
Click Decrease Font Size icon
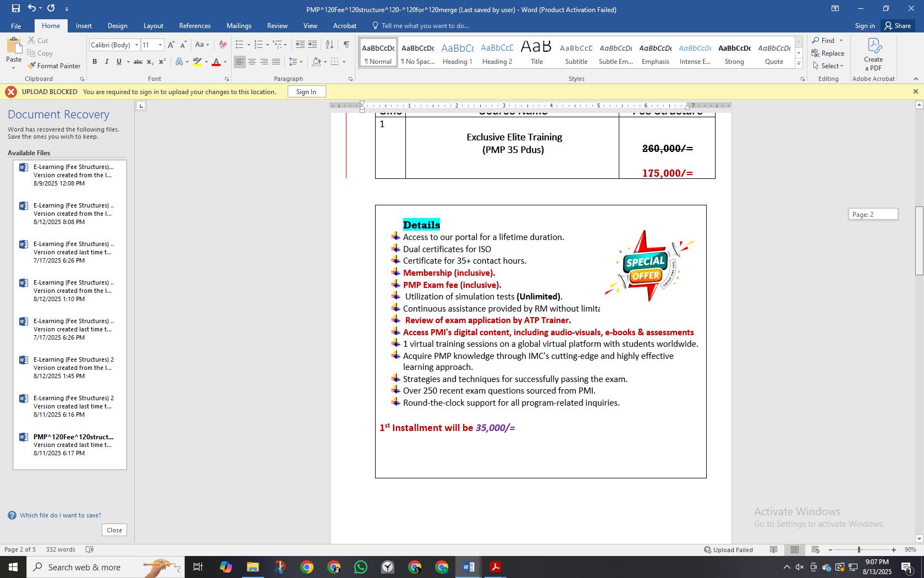coord(183,45)
